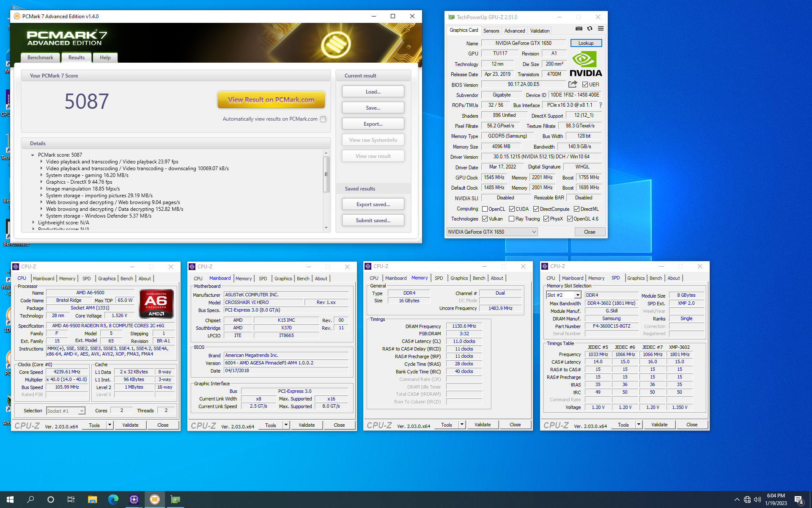
Task: Toggle the OpenCL checkbox
Action: [485, 209]
